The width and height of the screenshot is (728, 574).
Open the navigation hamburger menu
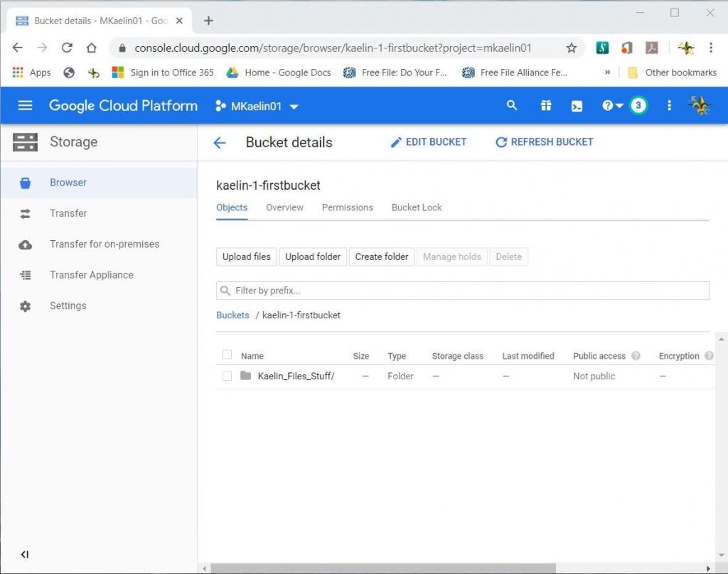[25, 105]
